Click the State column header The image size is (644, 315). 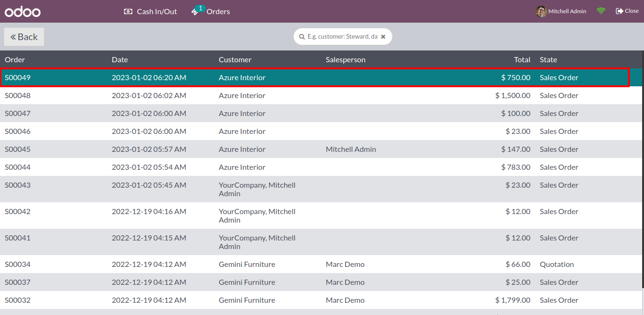pyautogui.click(x=548, y=60)
